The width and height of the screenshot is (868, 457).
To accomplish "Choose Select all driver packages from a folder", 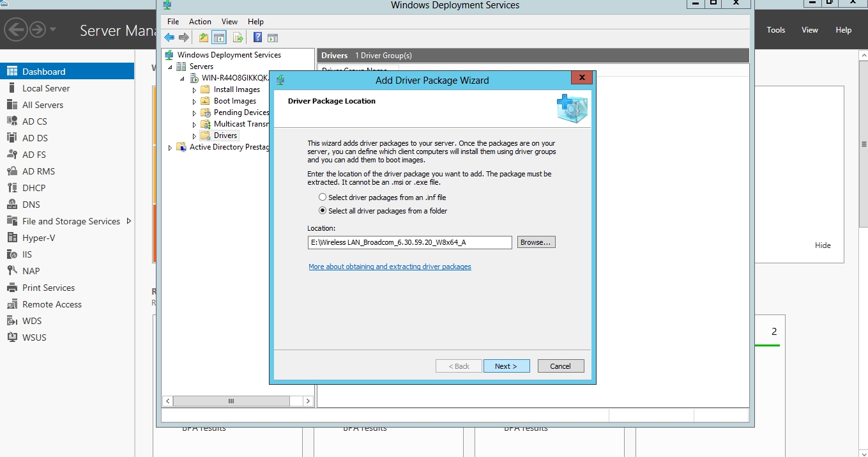I will pos(323,211).
